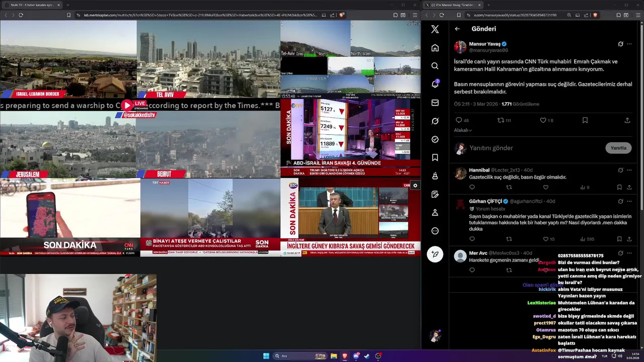Share the Mansur Yavaş post
The height and width of the screenshot is (362, 644).
point(627,120)
